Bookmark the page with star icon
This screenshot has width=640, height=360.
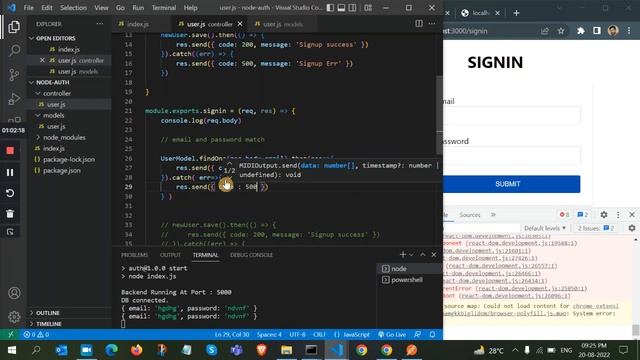pos(561,31)
